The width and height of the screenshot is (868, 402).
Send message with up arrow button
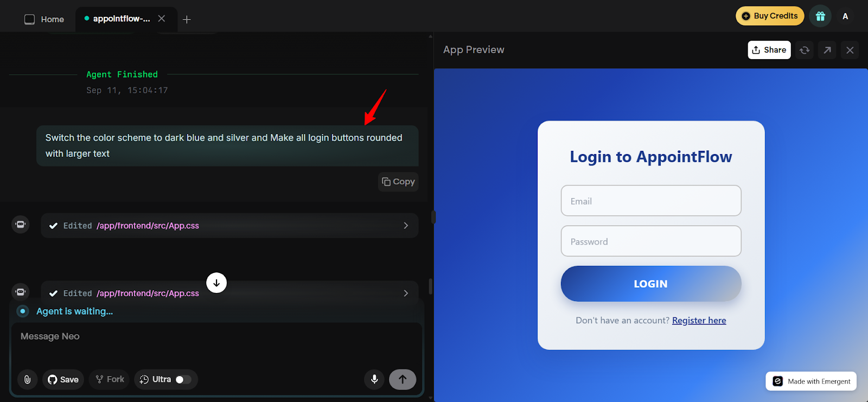click(403, 379)
